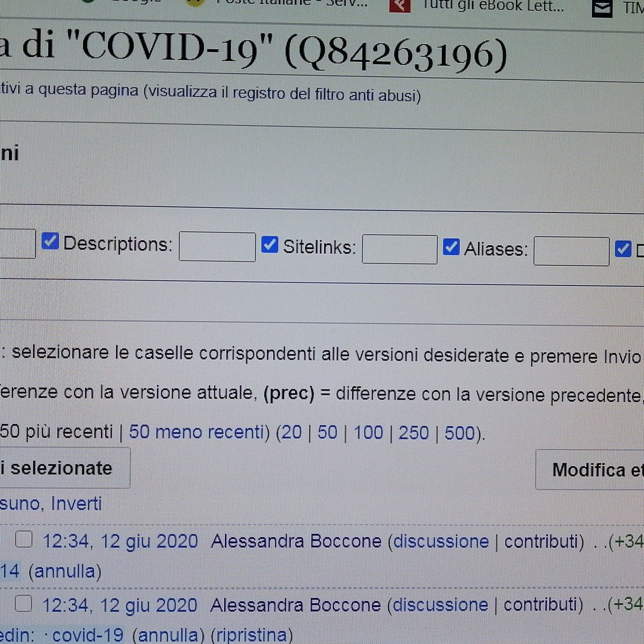
Task: Open contributi link in first revision row
Action: (x=541, y=541)
